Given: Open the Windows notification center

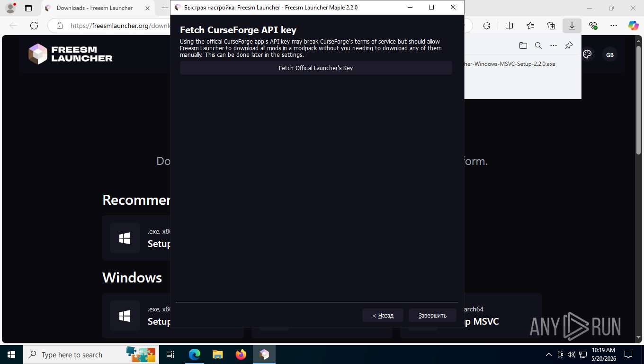Looking at the screenshot, I should [628, 355].
